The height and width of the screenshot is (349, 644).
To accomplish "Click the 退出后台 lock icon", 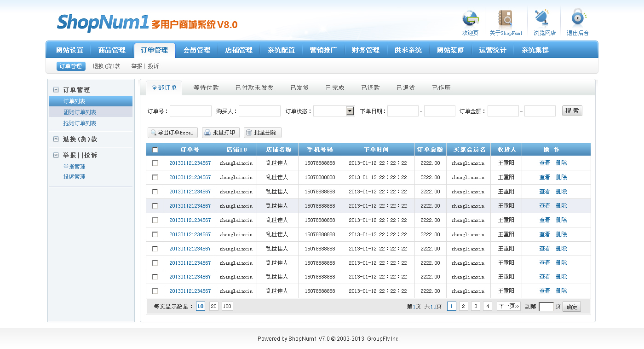I will pyautogui.click(x=578, y=17).
